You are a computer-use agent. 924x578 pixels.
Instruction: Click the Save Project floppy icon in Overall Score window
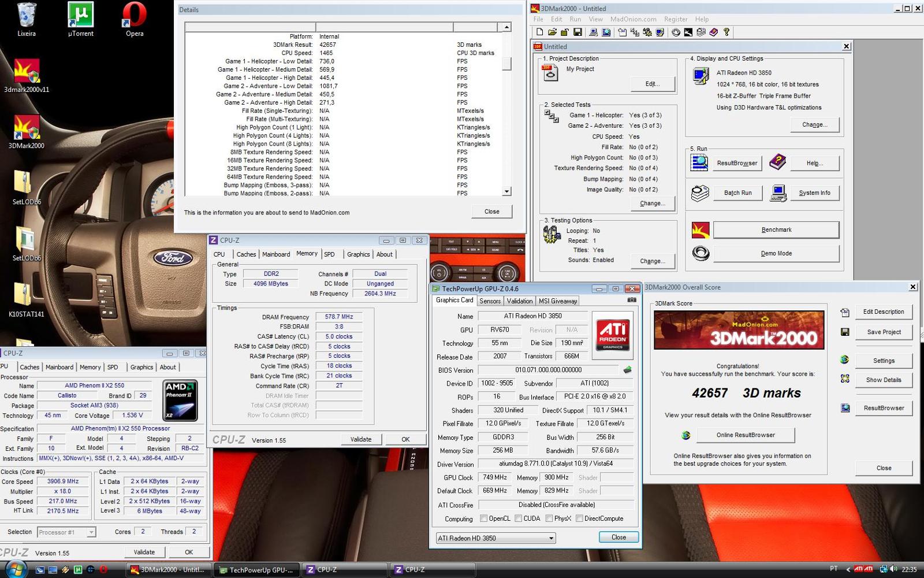[x=845, y=332]
